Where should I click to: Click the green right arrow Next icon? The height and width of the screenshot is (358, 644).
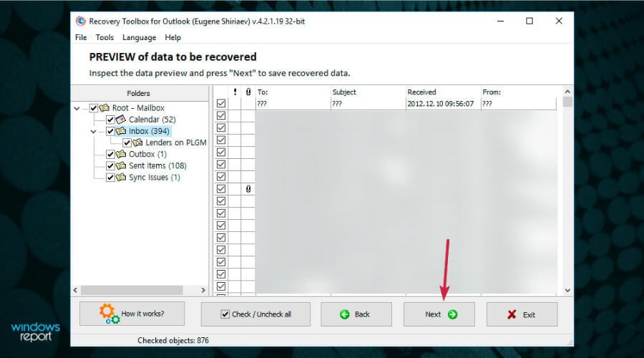[452, 314]
